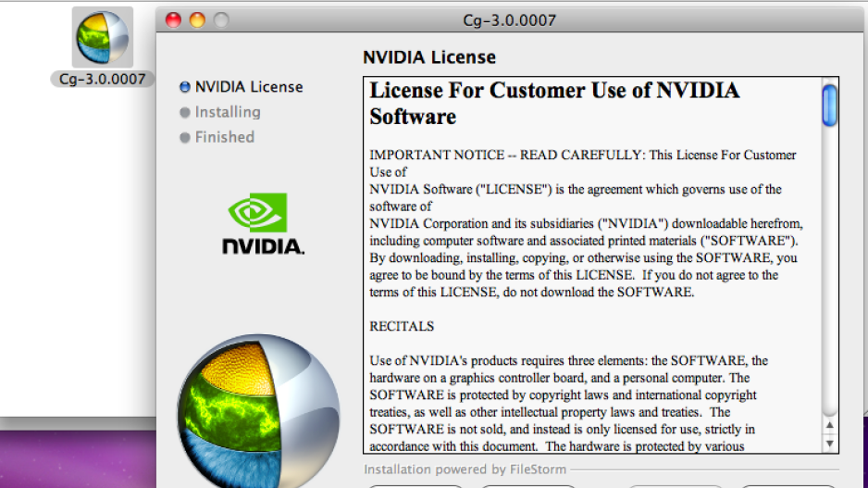Select the Finished step
Viewport: 868px width, 488px height.
(x=225, y=137)
